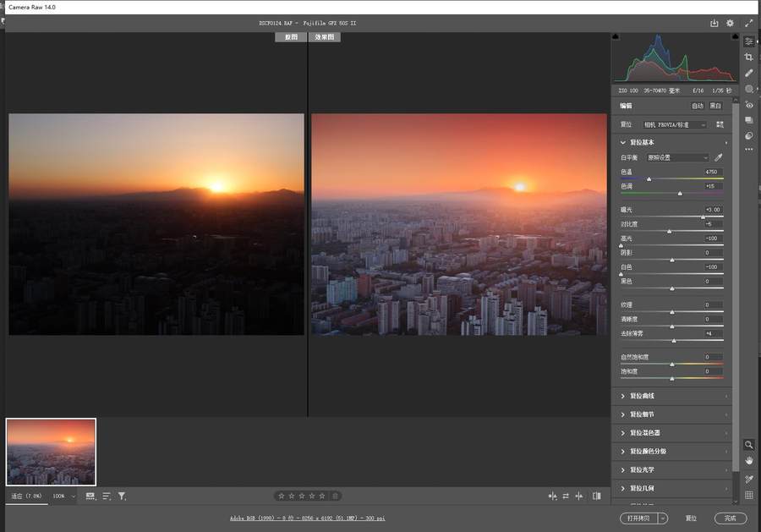Click the 自动 auto adjust button

697,106
